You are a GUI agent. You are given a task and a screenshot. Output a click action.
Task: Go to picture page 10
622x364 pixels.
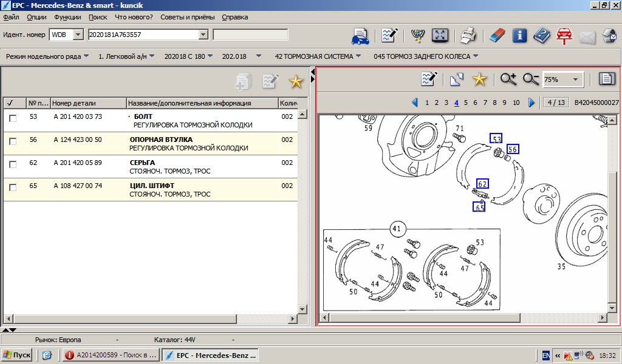click(x=516, y=103)
